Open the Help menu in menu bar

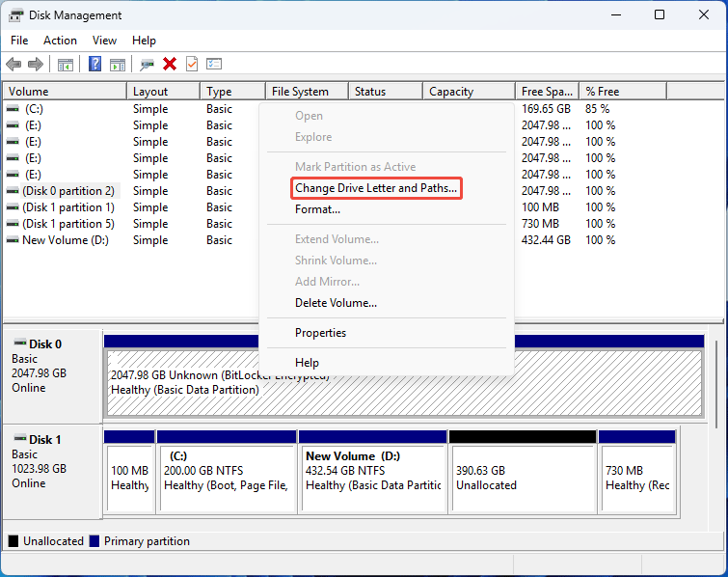tap(144, 41)
